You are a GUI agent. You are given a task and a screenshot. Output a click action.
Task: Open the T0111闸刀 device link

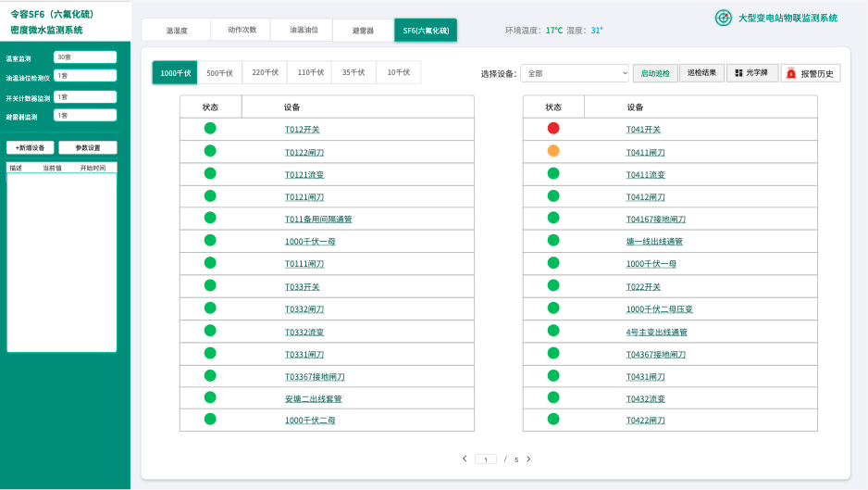coord(304,264)
